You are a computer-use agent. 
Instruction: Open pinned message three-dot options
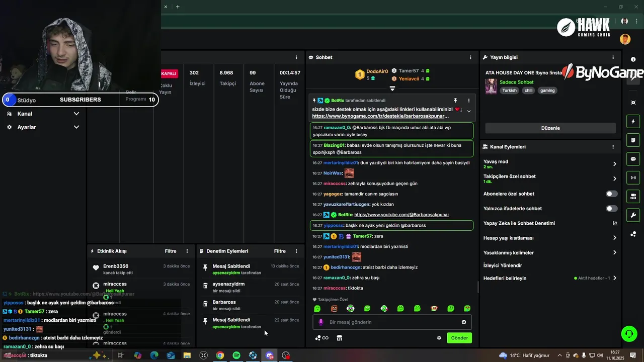(469, 101)
